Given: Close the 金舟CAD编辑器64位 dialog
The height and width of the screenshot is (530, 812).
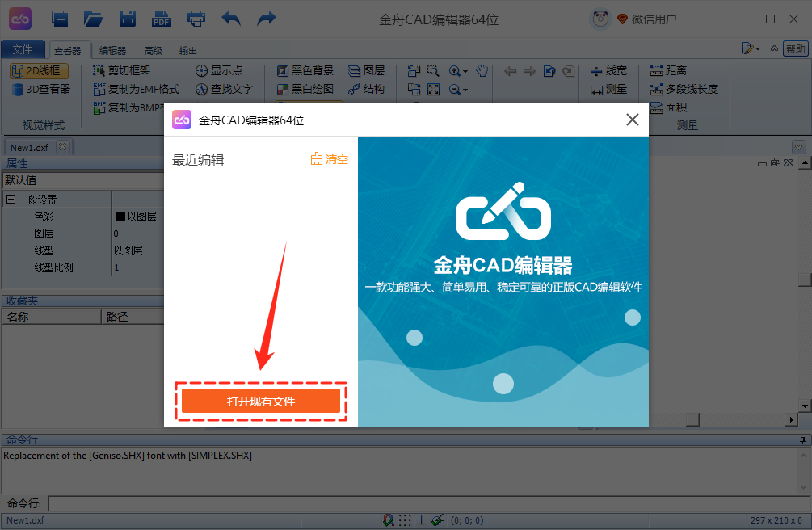Looking at the screenshot, I should click(x=633, y=120).
